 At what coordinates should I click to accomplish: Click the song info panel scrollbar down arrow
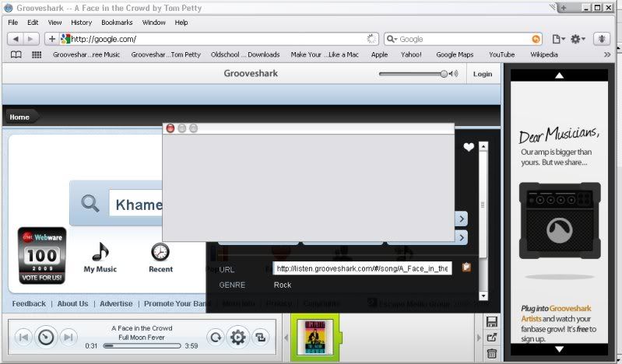point(483,296)
